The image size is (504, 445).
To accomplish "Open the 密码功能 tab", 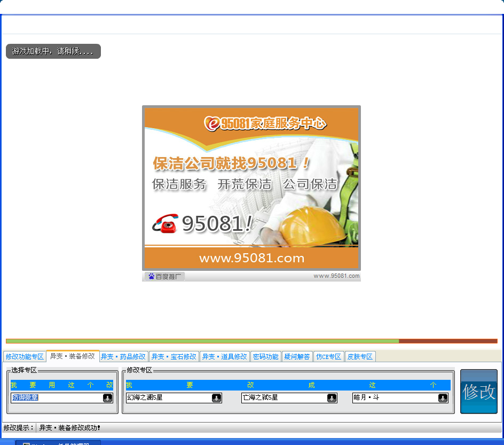I will click(x=265, y=356).
